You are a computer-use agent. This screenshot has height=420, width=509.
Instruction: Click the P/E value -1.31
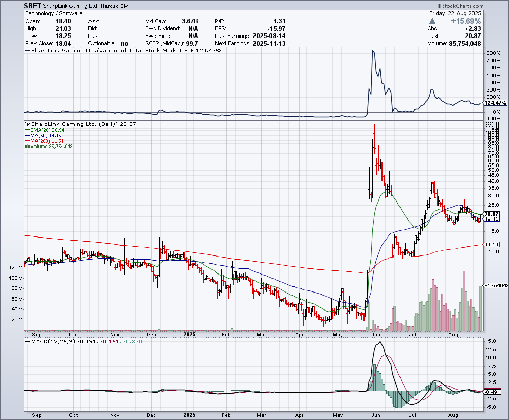tap(278, 21)
